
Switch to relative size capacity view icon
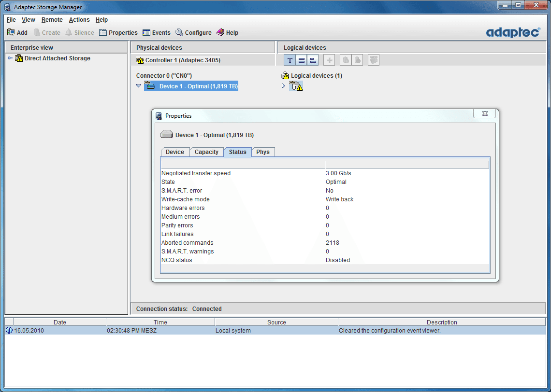(x=313, y=60)
